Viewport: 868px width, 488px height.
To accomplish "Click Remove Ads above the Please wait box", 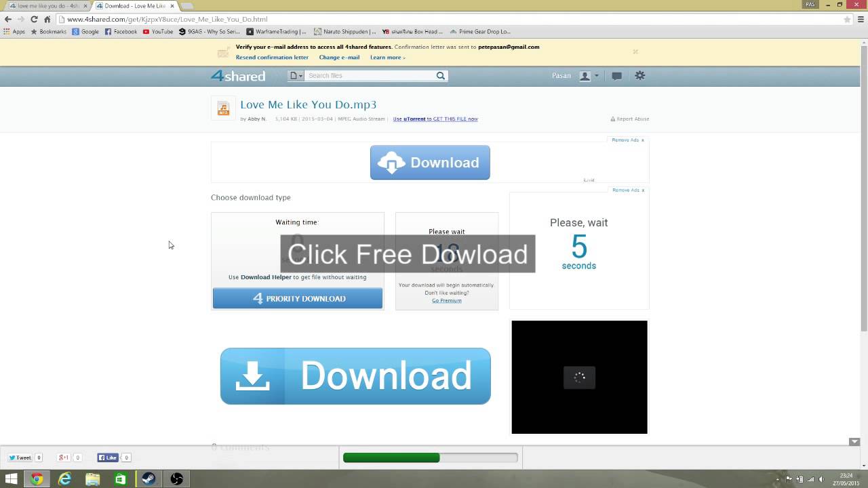I will coord(628,190).
